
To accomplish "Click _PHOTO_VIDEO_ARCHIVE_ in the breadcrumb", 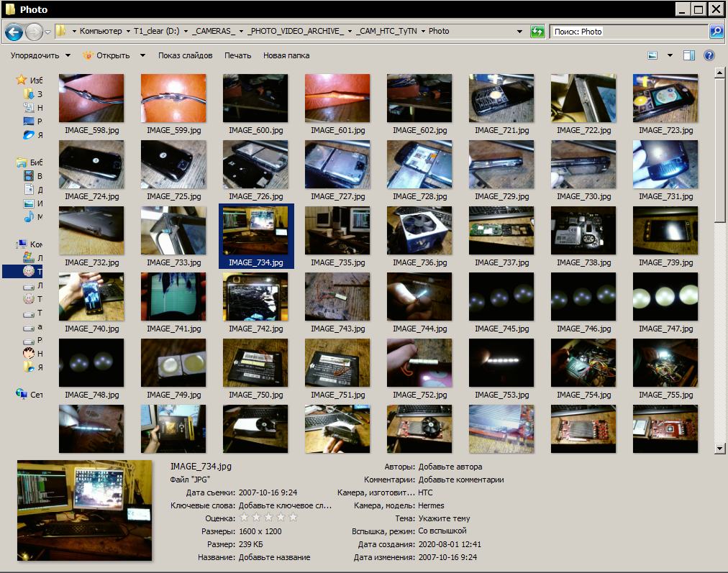I will 295,31.
